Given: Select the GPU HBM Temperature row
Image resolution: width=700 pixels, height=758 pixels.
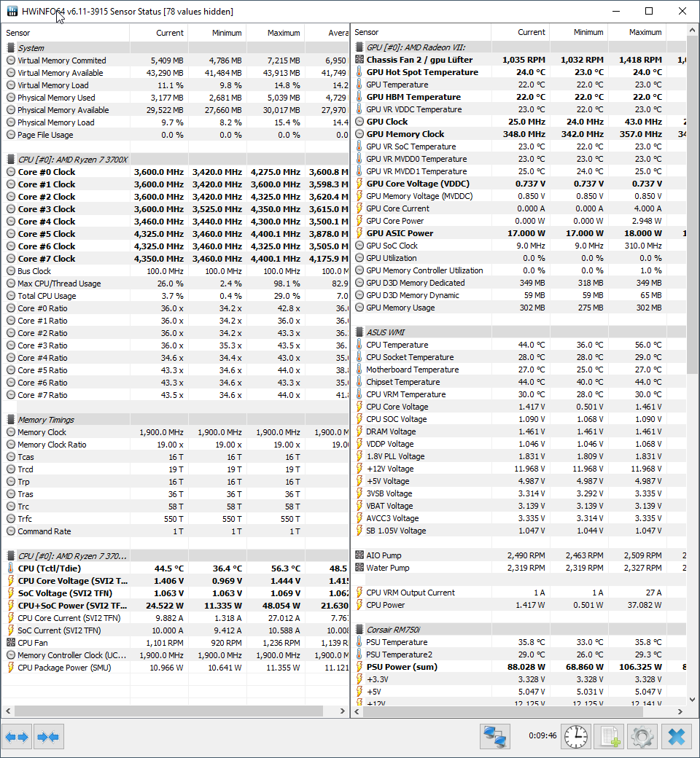Looking at the screenshot, I should point(518,97).
